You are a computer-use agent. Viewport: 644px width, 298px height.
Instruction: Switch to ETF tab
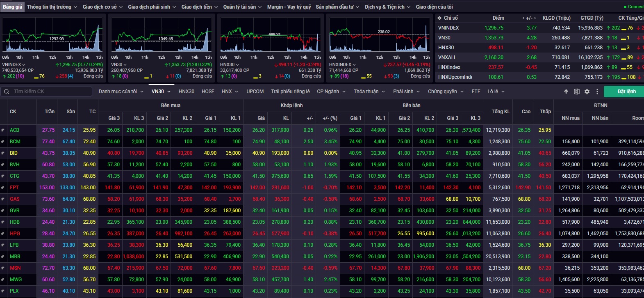[x=476, y=92]
